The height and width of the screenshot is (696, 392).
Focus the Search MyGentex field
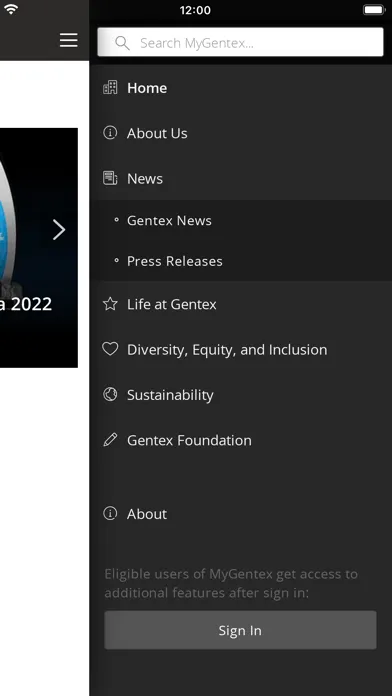click(x=240, y=42)
